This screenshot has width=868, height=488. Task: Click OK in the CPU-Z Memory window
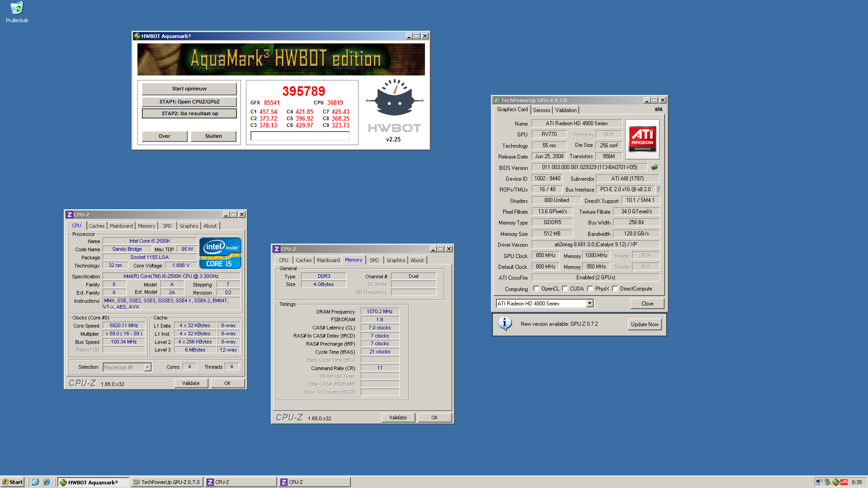434,418
